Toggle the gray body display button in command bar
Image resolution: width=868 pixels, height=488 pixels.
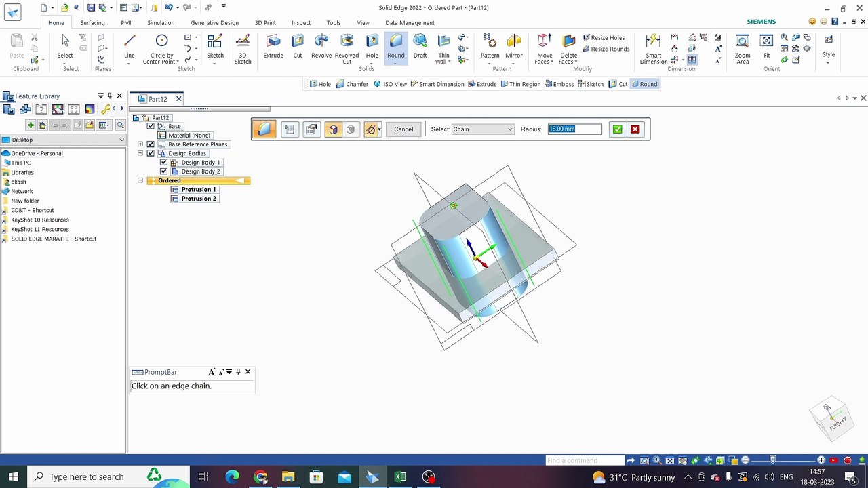(351, 129)
